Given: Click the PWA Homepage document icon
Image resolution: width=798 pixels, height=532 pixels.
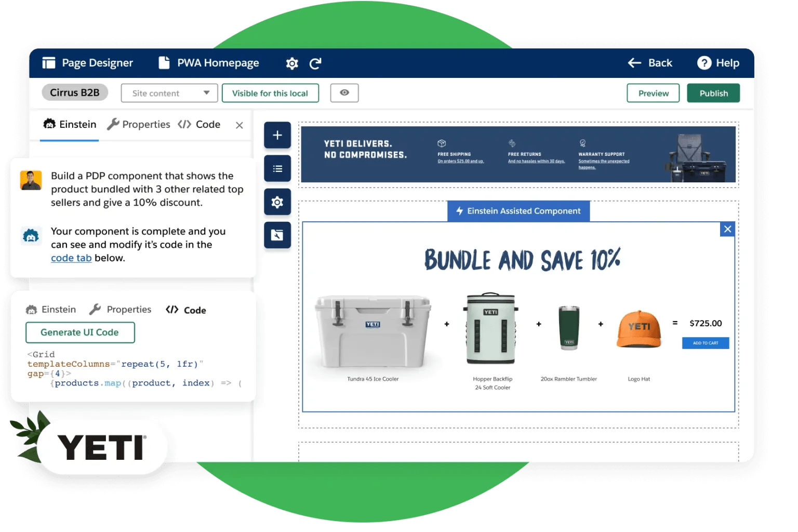Looking at the screenshot, I should click(164, 63).
